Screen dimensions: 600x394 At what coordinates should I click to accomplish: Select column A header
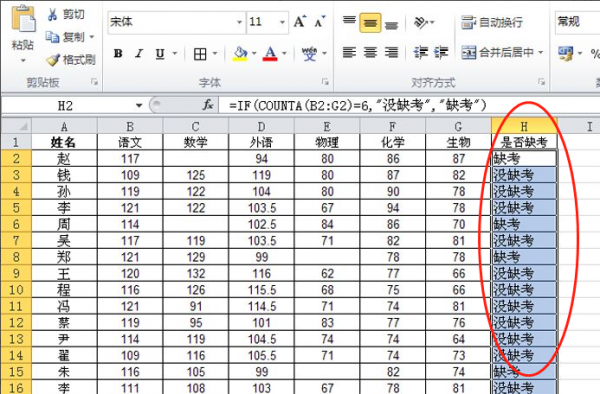pos(64,126)
